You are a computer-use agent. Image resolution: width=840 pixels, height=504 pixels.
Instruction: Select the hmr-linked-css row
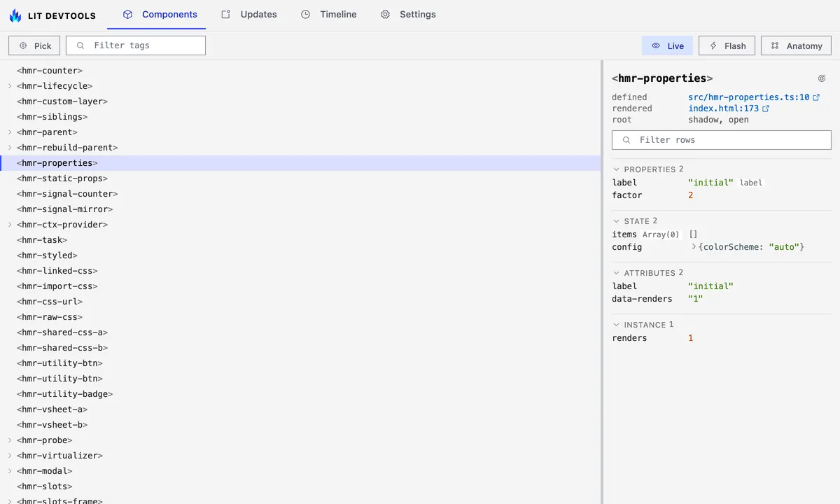(x=300, y=271)
